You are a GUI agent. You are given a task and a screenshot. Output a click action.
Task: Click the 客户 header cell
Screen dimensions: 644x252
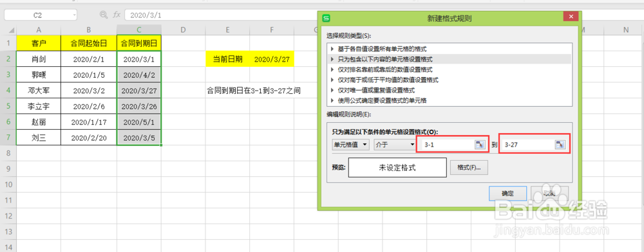pyautogui.click(x=39, y=43)
